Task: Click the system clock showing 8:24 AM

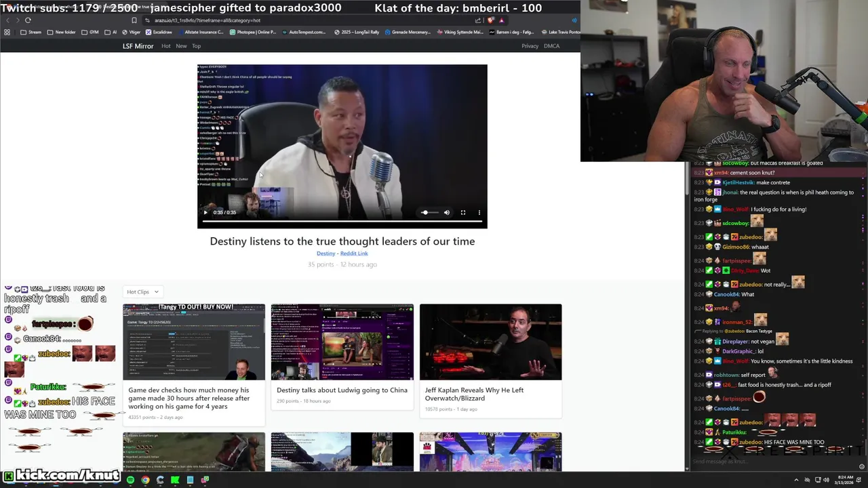Action: point(844,480)
